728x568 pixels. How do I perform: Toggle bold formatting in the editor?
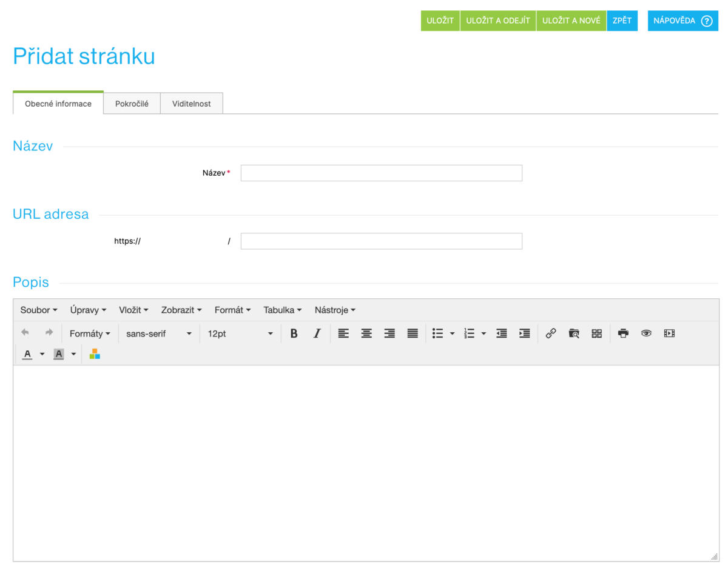[294, 333]
